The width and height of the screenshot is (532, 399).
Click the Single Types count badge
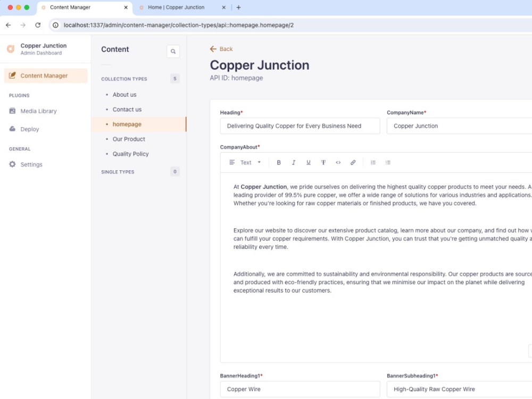(x=174, y=172)
